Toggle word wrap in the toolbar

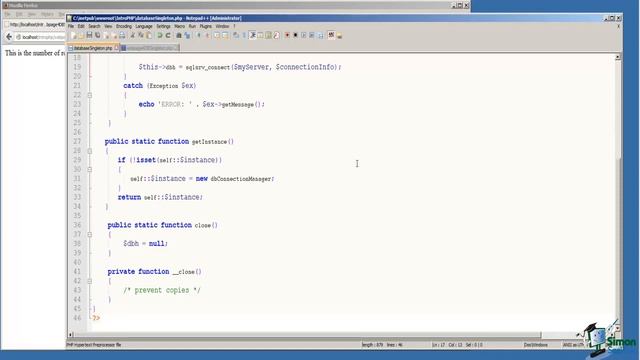click(x=236, y=36)
